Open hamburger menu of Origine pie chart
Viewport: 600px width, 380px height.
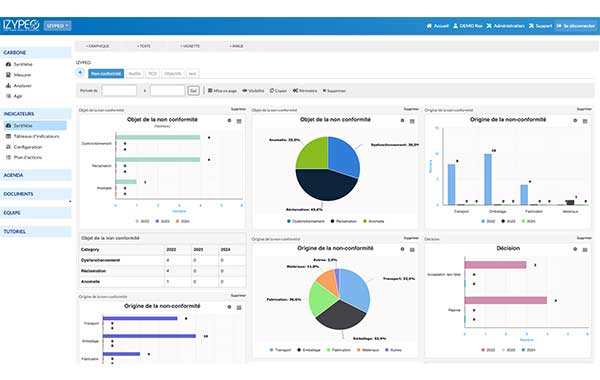pos(412,250)
